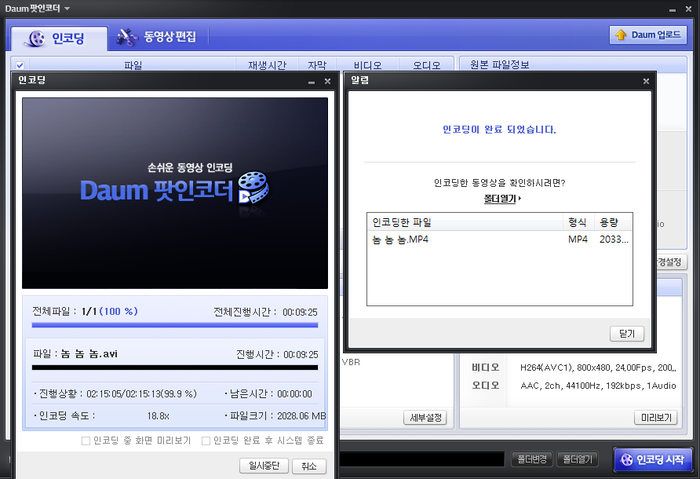Click the 닫기 button in 알림 dialog
Screen dimensions: 700x479
tap(627, 333)
